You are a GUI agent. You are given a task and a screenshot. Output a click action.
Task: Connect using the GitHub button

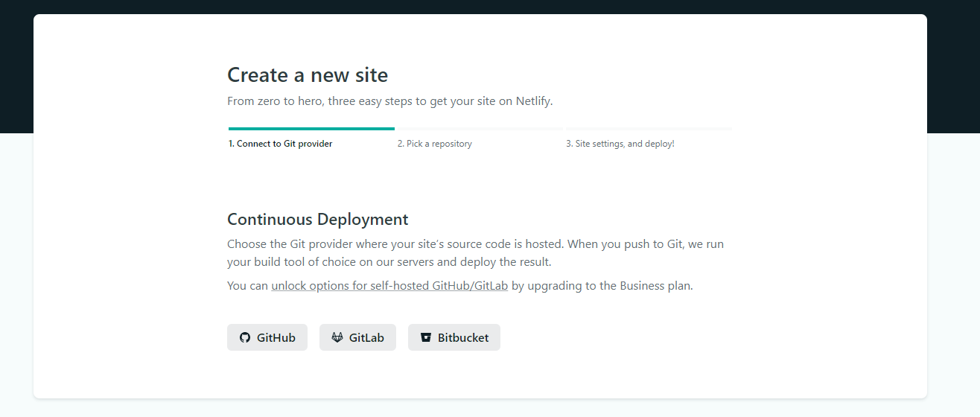point(267,337)
